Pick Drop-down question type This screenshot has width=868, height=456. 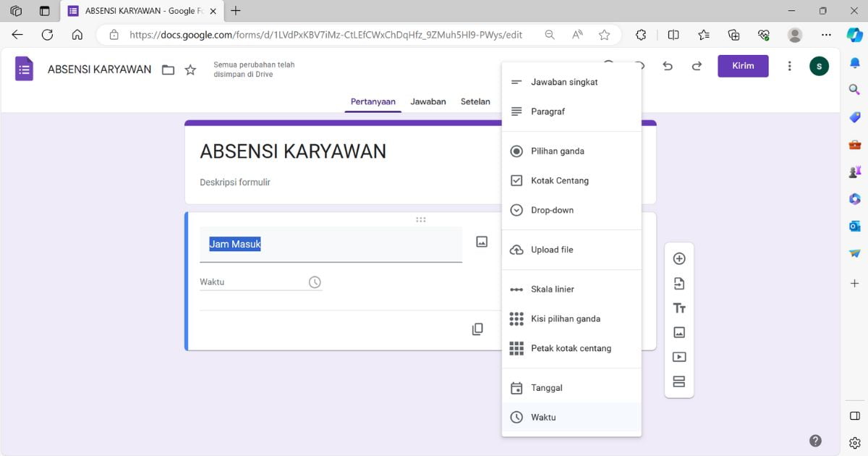571,210
